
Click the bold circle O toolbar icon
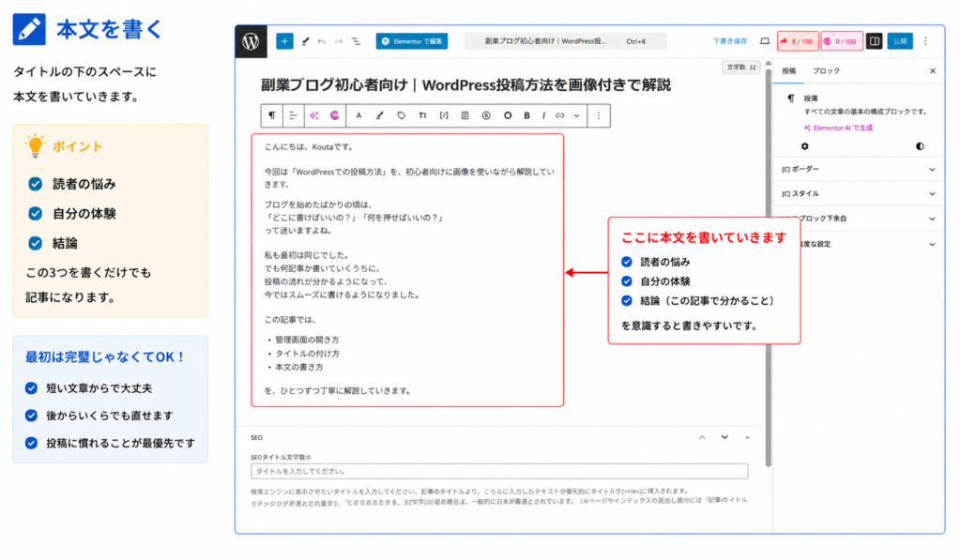click(x=508, y=115)
